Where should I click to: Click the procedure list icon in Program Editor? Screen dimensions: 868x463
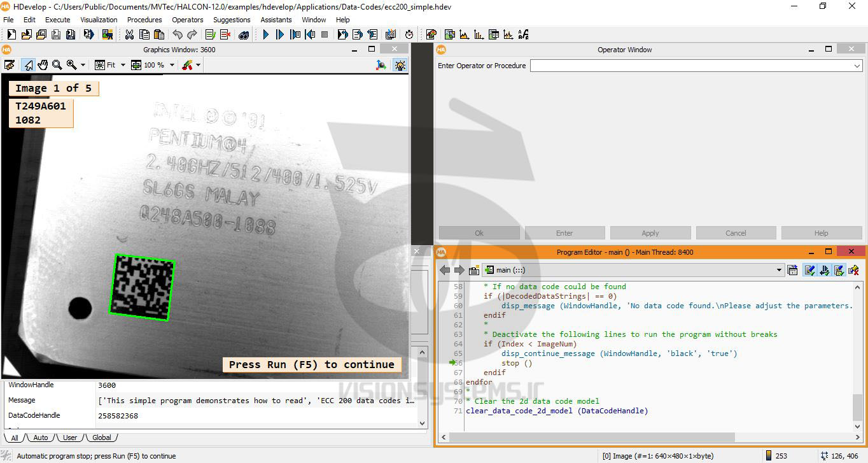click(x=474, y=270)
